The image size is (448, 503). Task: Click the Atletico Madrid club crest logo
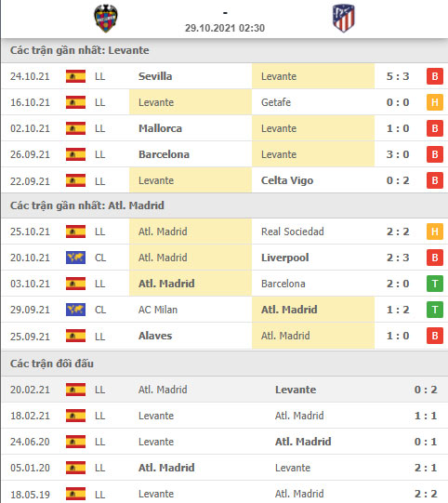point(344,18)
